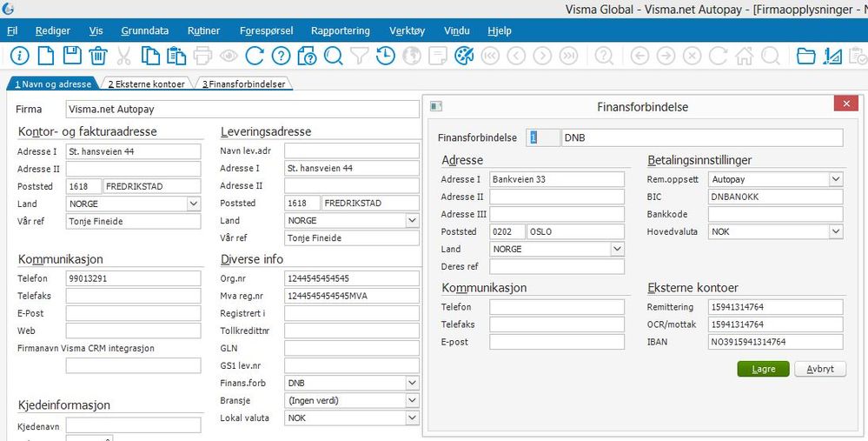Viewport: 868px width, 441px height.
Task: Save using the floppy disk toolbar icon
Action: [72, 56]
